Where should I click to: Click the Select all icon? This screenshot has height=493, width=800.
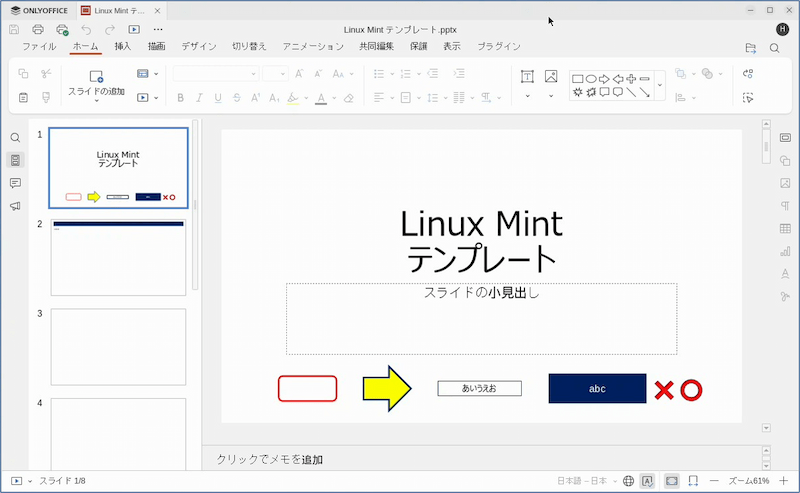748,97
